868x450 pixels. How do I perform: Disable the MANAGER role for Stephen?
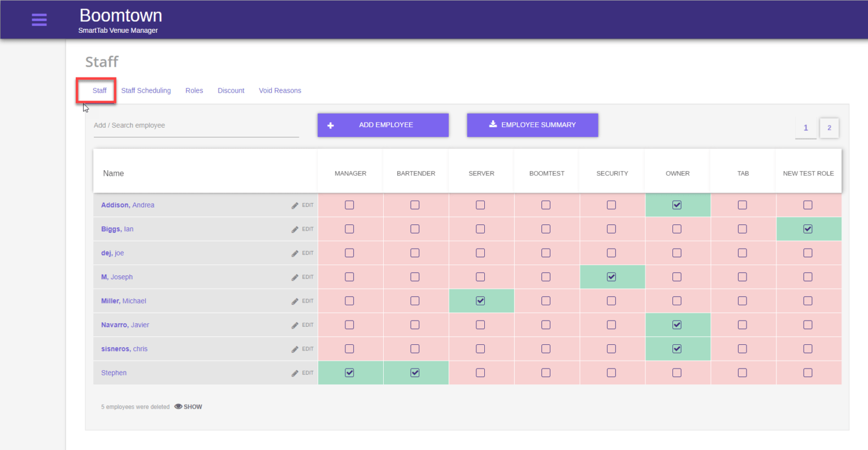pyautogui.click(x=350, y=373)
